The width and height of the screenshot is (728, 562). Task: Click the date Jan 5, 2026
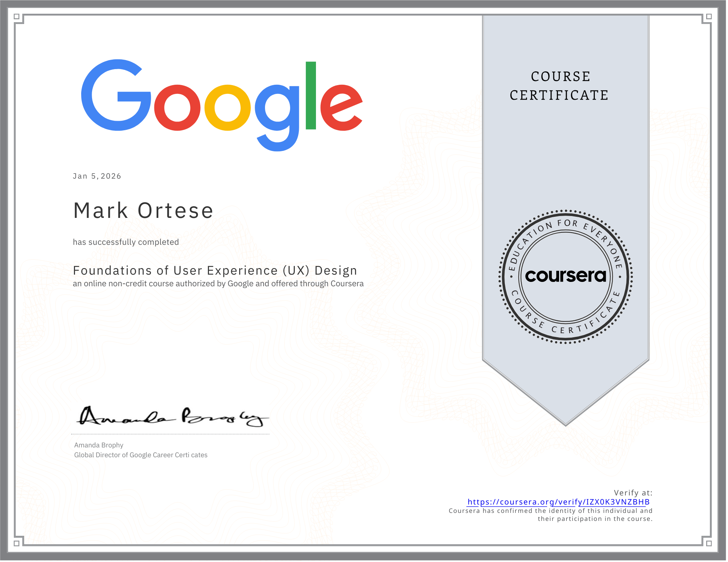tap(97, 176)
